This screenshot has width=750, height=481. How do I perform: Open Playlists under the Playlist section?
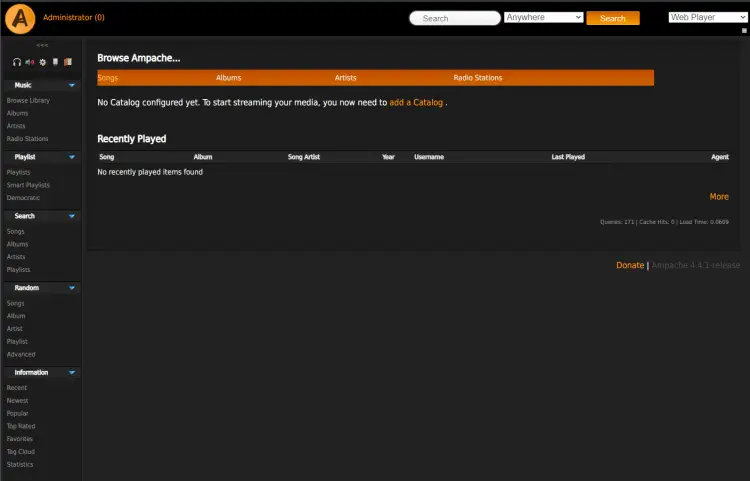pyautogui.click(x=18, y=172)
